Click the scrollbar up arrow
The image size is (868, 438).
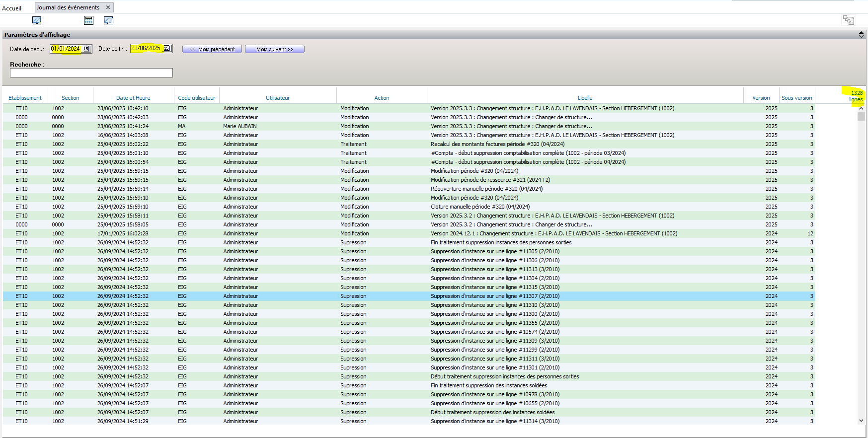click(x=861, y=108)
